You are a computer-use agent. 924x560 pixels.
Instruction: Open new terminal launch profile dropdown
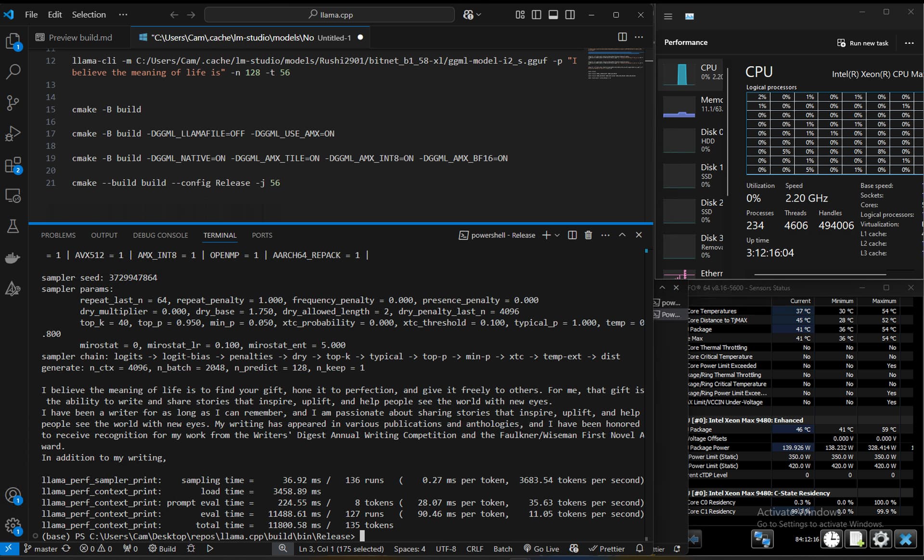tap(557, 235)
